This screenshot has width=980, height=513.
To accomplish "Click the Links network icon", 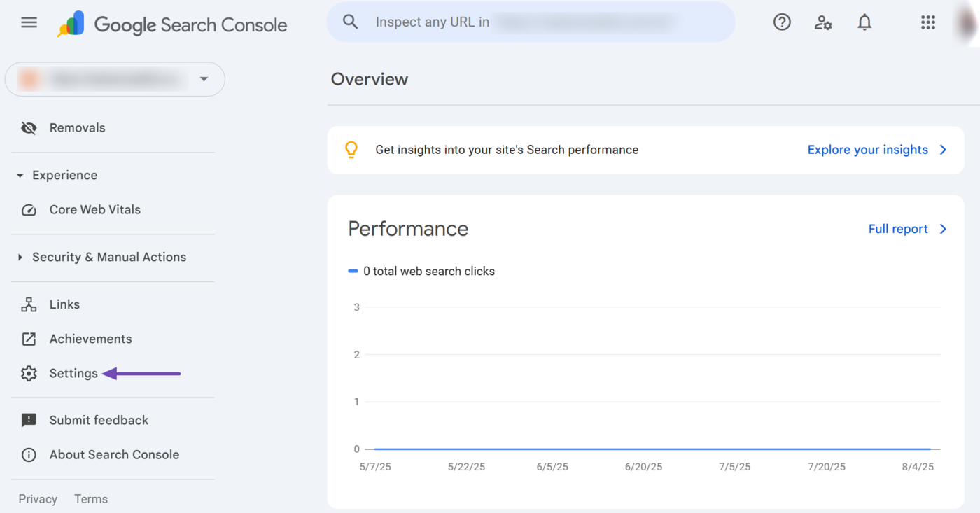I will 29,304.
